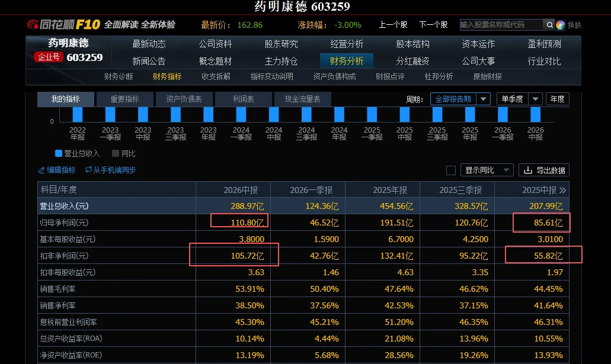This screenshot has height=364, width=611.
Task: Open the 主力持仓 menu
Action: point(281,61)
